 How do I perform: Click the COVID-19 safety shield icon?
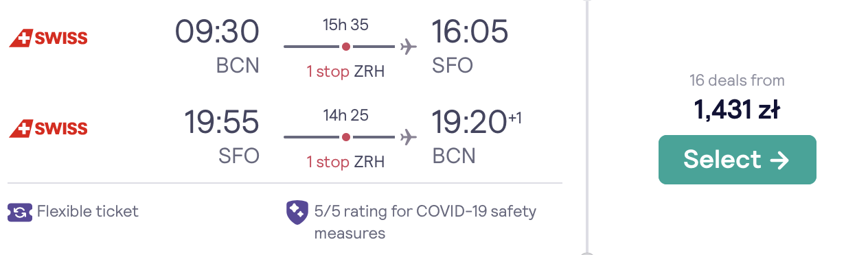point(297,212)
